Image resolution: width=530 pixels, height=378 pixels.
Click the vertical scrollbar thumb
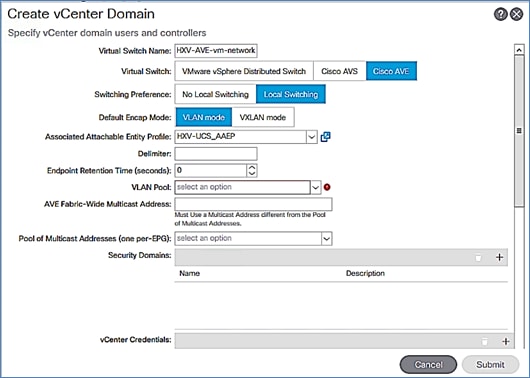(519, 131)
